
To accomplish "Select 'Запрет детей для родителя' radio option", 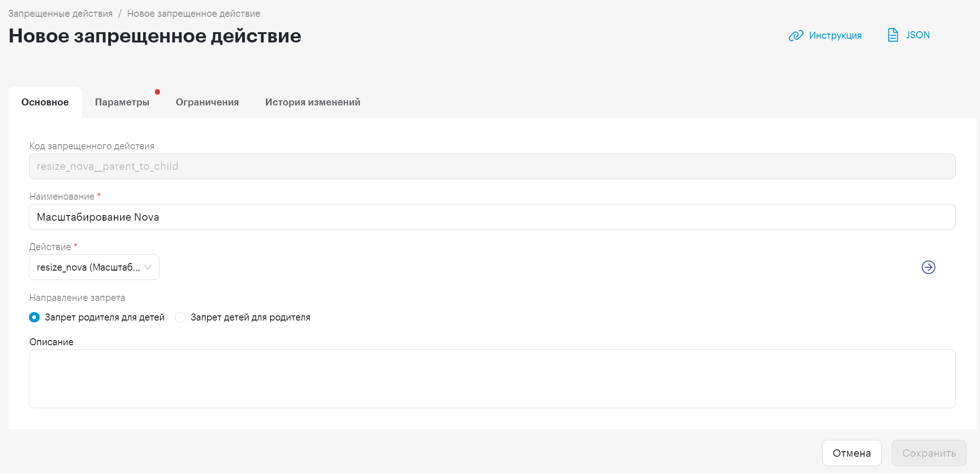I will [x=181, y=317].
